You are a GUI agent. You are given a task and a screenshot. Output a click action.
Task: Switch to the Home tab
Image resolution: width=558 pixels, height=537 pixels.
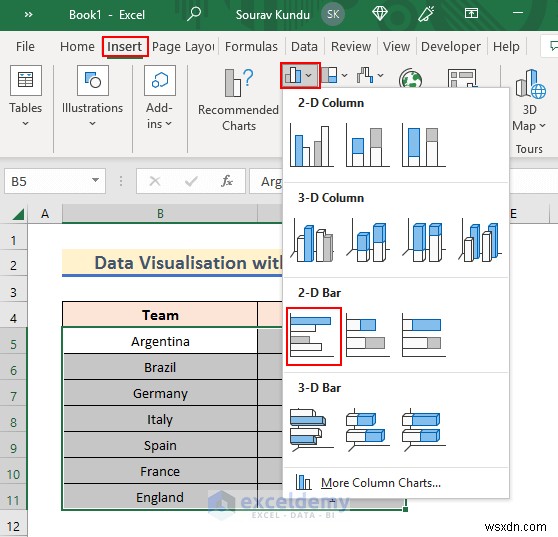[77, 47]
